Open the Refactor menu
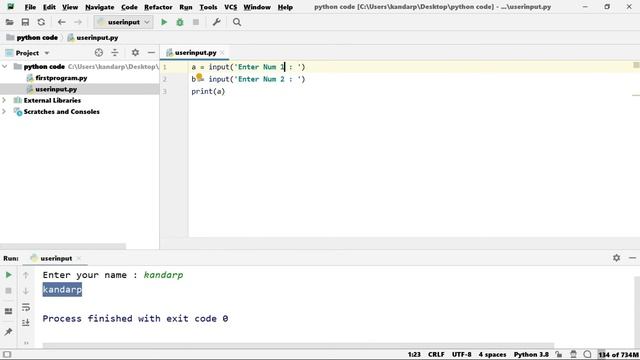Image resolution: width=640 pixels, height=360 pixels. pyautogui.click(x=158, y=7)
